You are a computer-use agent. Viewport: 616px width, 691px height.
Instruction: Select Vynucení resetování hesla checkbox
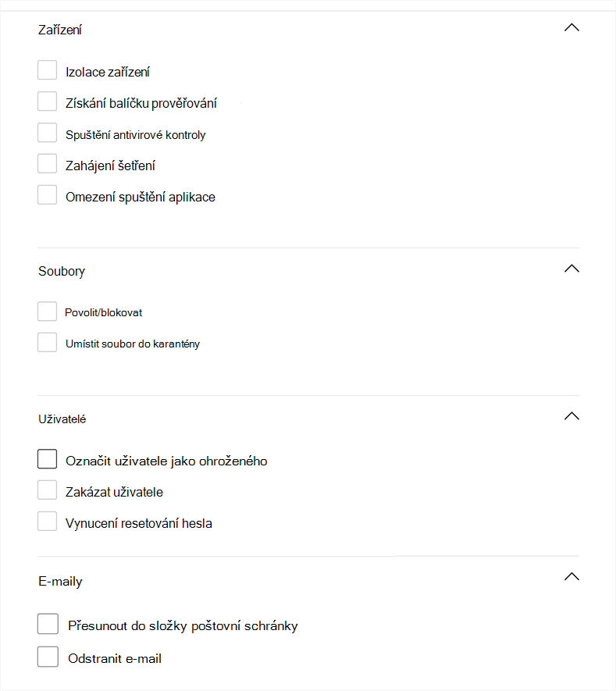tap(48, 522)
